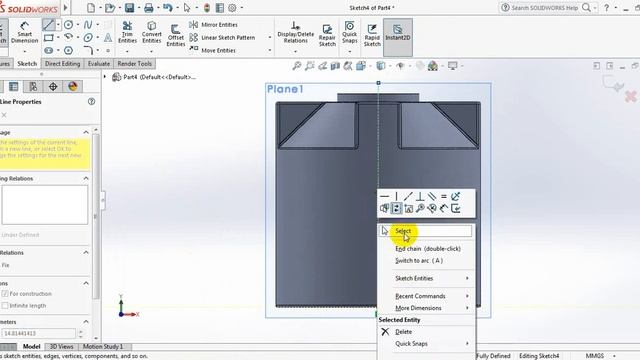Add Make Vertical relation in context toolbar

(x=396, y=196)
